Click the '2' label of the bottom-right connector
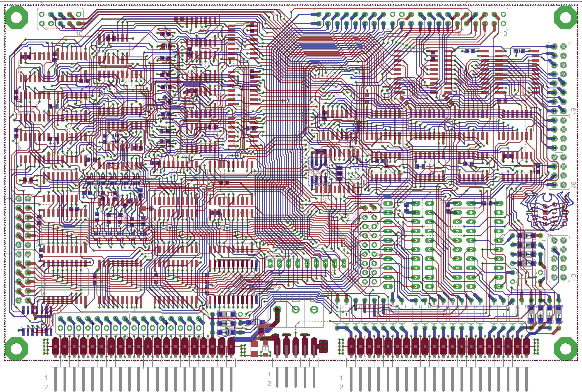 pos(341,387)
